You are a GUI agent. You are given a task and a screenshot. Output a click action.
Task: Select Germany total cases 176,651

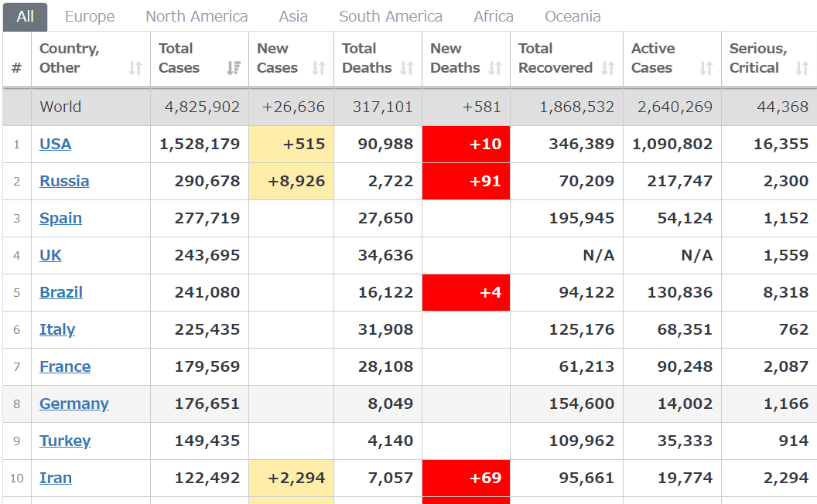(x=207, y=404)
